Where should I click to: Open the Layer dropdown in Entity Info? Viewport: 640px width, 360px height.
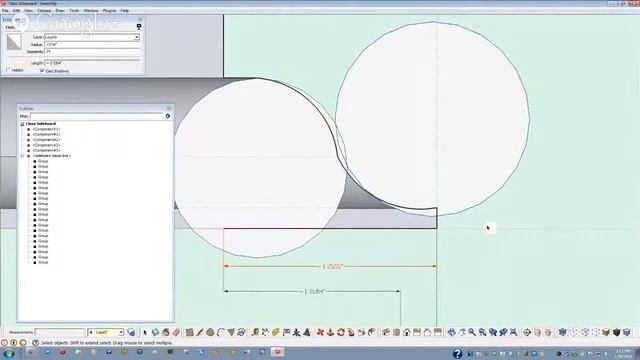click(x=137, y=37)
